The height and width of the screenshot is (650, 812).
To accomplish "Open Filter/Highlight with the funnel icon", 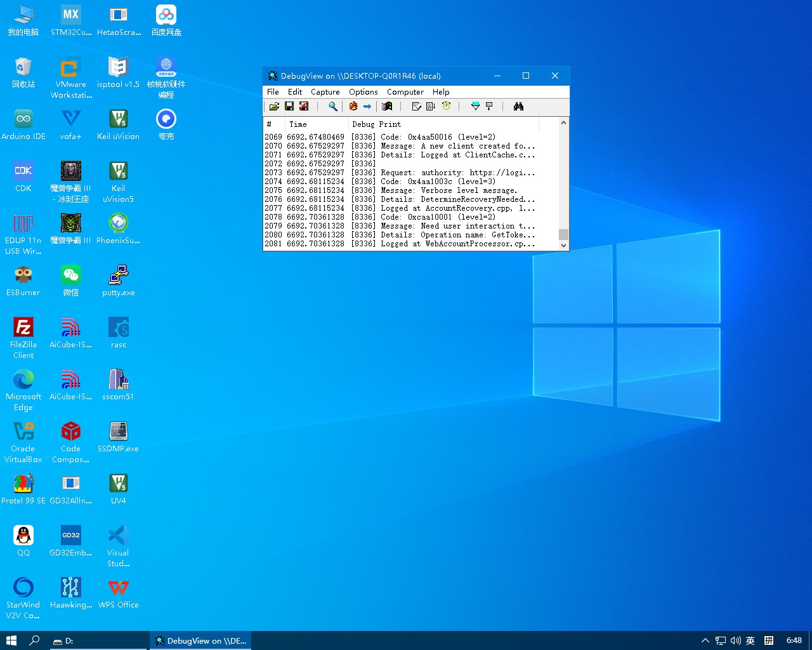I will [x=475, y=107].
